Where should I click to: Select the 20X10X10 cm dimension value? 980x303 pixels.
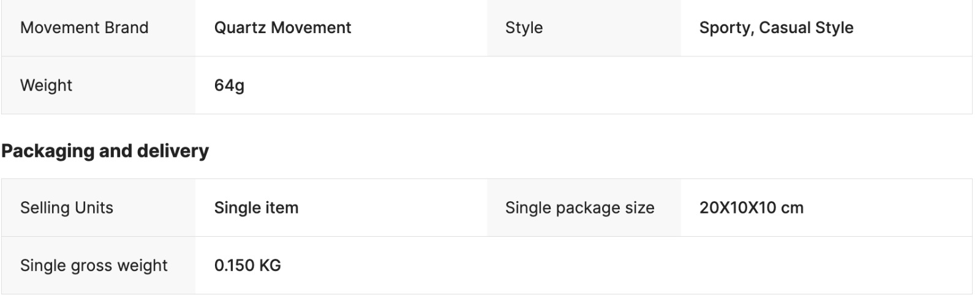[x=751, y=208]
